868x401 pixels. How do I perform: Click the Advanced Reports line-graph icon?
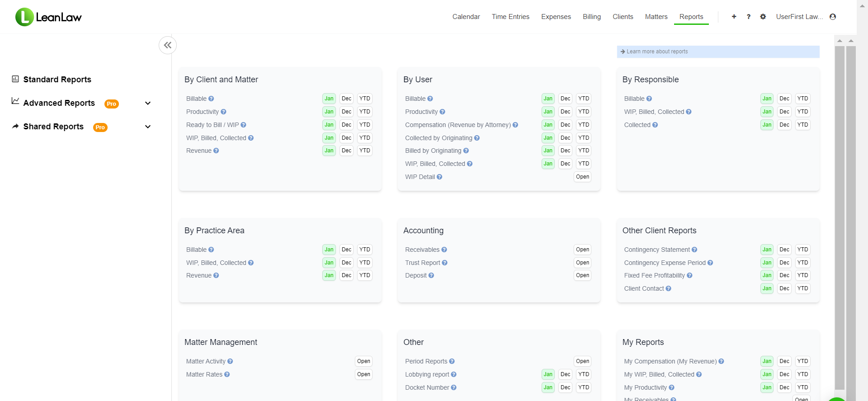(x=15, y=101)
